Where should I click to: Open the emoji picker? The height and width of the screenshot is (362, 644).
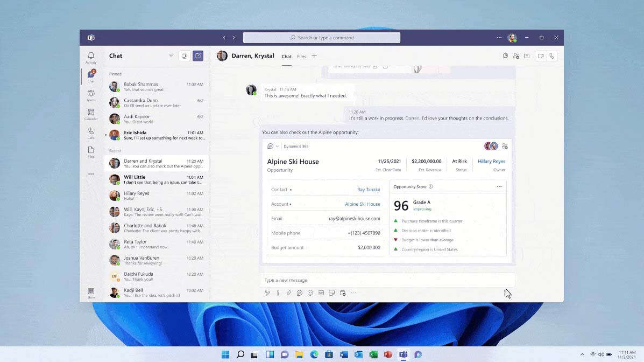click(x=310, y=293)
